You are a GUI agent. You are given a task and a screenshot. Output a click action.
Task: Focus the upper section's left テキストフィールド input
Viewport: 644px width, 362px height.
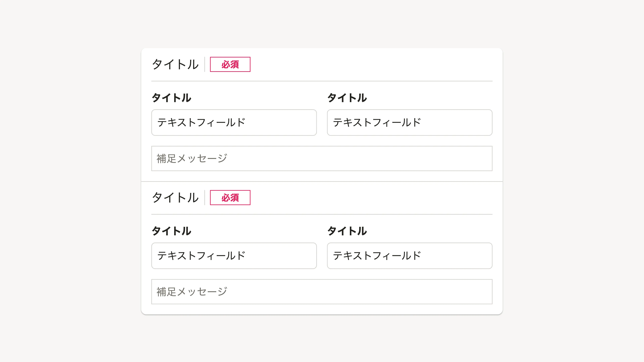tap(234, 123)
